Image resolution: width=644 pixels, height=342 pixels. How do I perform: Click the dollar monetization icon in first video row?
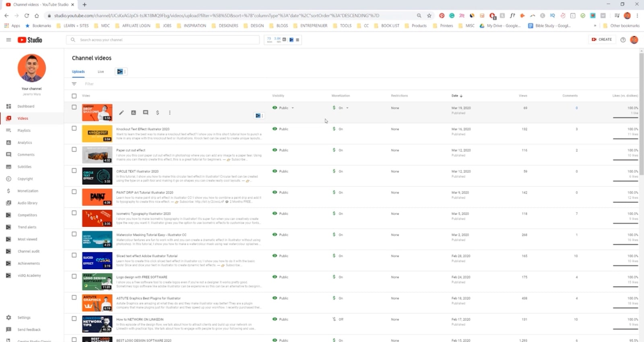157,113
